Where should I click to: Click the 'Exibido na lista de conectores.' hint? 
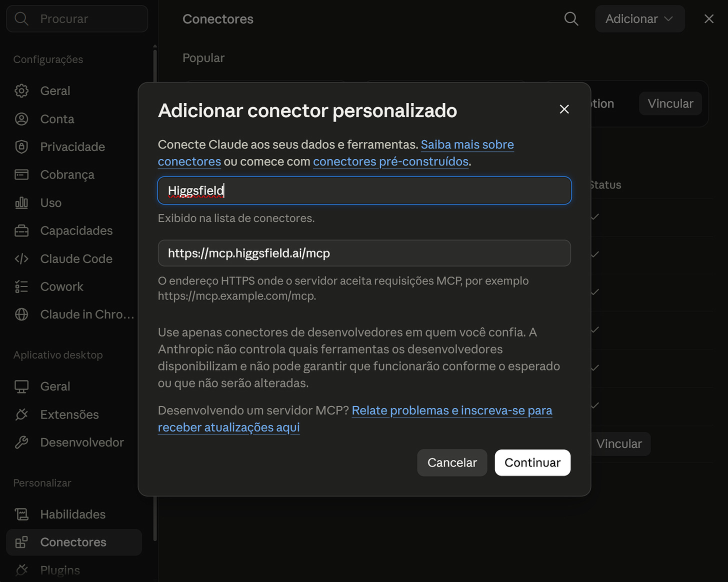click(236, 218)
